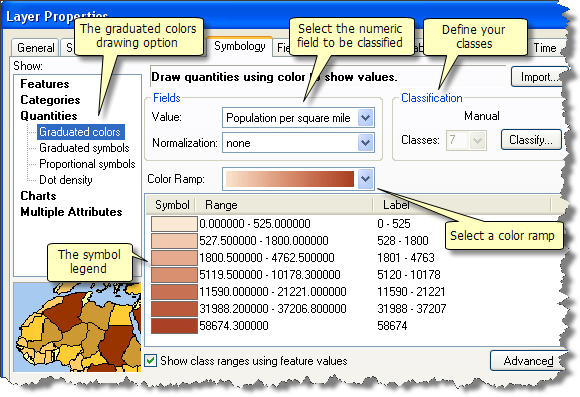Open the Color Ramp dropdown arrow
This screenshot has height=397, width=580.
[x=365, y=179]
